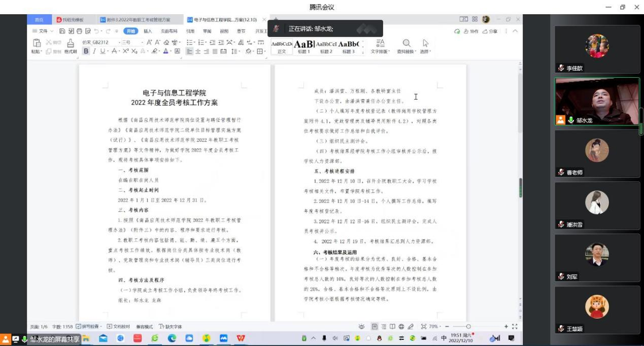Click the select (选择) arrow tool
The height and width of the screenshot is (346, 644).
click(x=425, y=46)
